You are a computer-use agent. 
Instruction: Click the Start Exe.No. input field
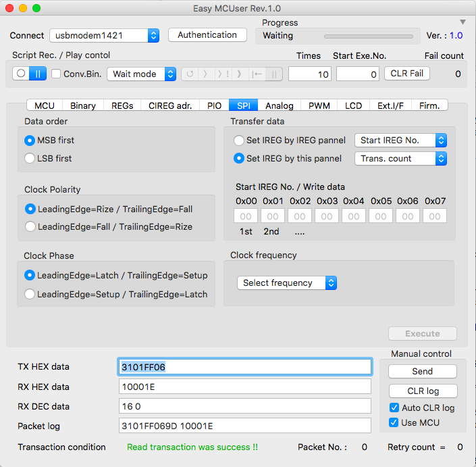point(358,74)
